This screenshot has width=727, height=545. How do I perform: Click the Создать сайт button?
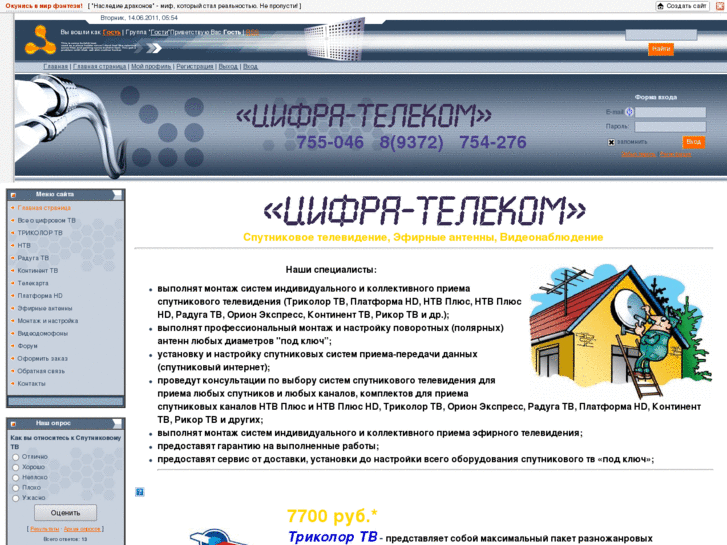[682, 6]
